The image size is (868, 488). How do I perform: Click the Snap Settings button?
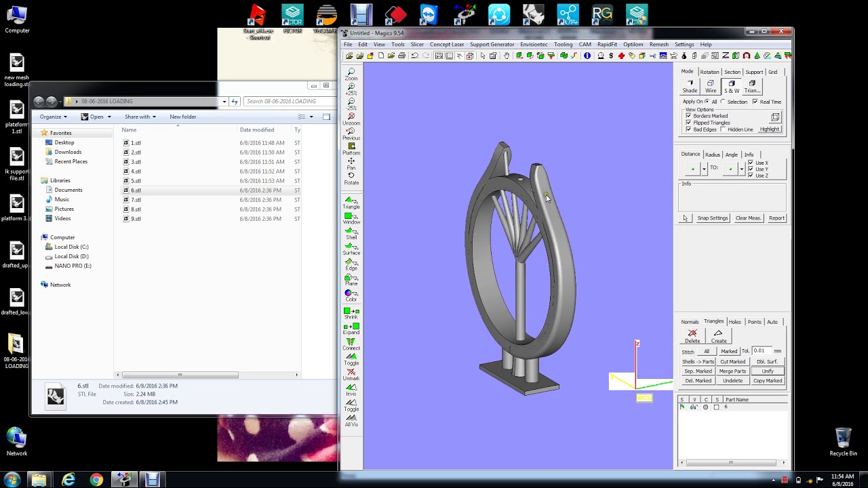point(712,218)
